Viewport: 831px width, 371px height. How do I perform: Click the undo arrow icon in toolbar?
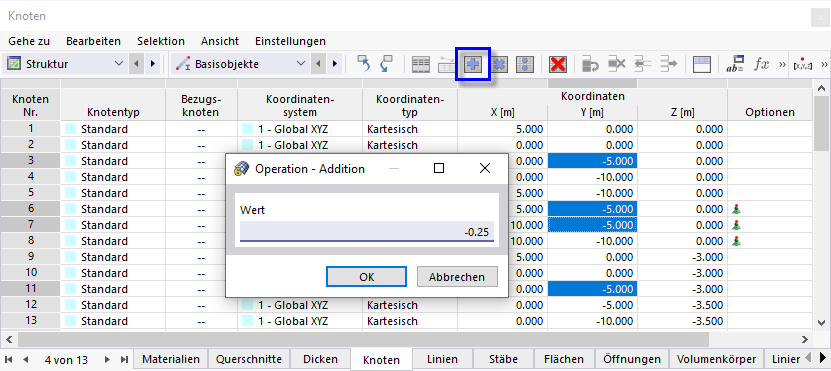(364, 64)
